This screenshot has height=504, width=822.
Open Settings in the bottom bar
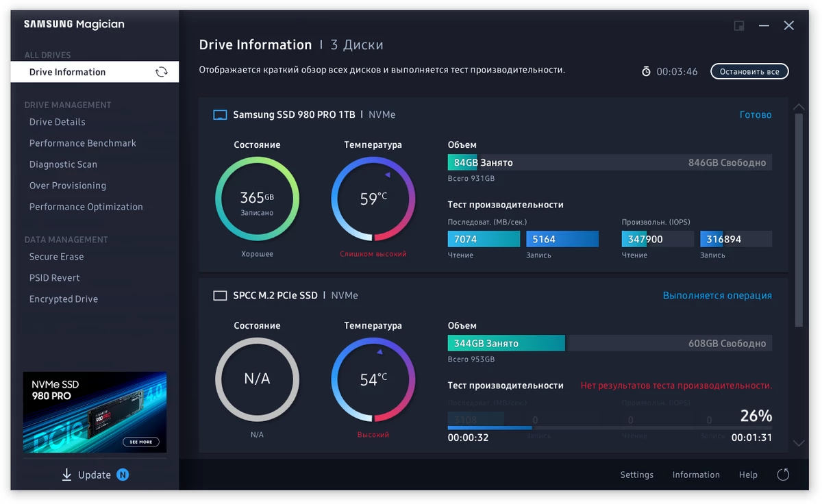point(637,475)
